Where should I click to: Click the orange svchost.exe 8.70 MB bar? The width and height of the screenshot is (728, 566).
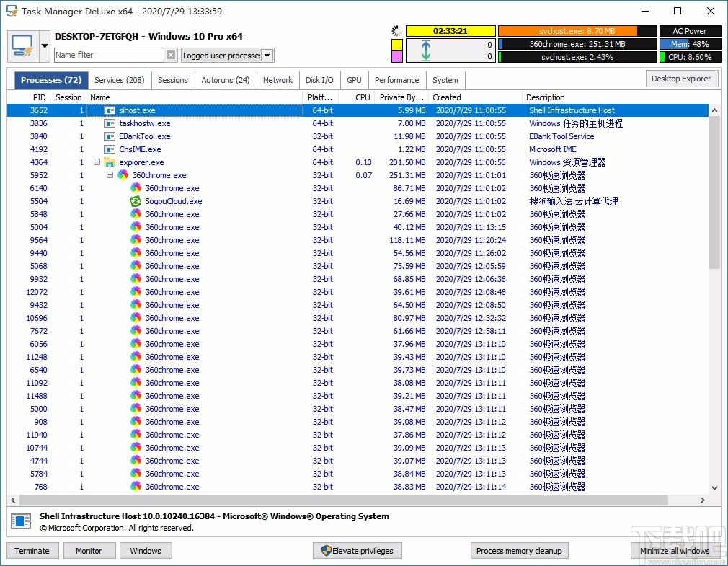point(577,31)
